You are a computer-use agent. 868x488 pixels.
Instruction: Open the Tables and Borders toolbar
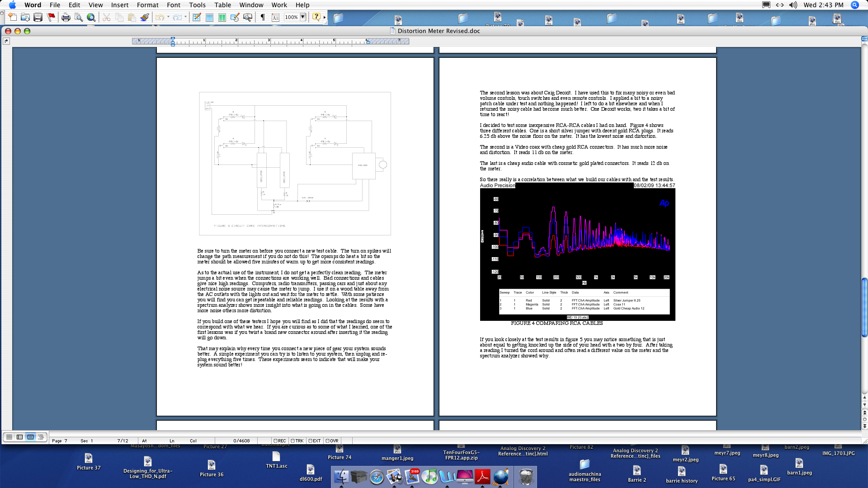pos(197,17)
